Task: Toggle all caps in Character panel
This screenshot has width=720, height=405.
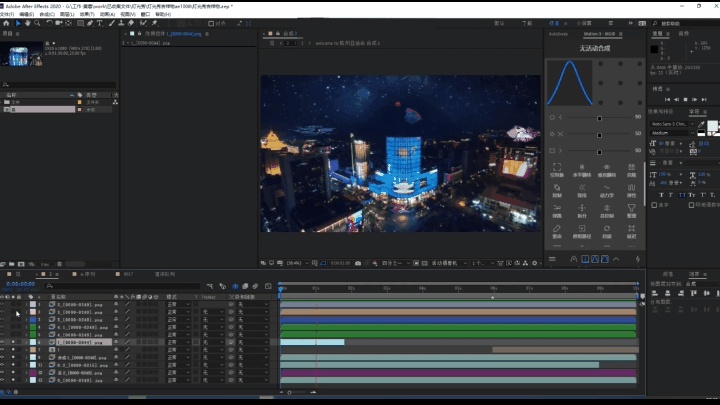Action: click(x=682, y=195)
